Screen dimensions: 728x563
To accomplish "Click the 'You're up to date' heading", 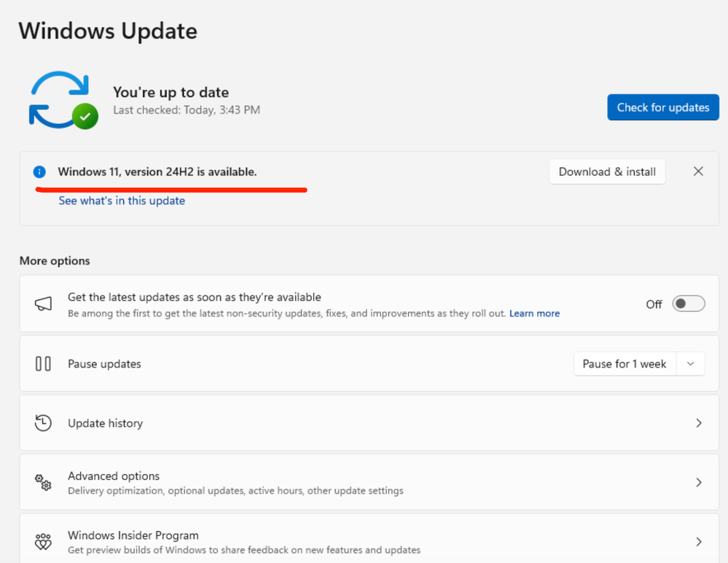I will tap(171, 93).
